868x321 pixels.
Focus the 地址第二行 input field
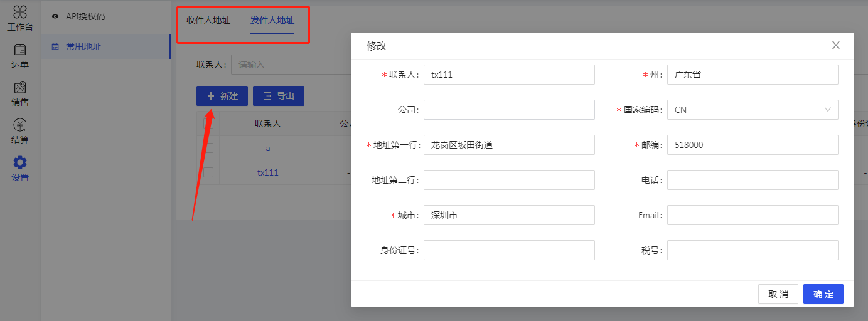point(509,180)
